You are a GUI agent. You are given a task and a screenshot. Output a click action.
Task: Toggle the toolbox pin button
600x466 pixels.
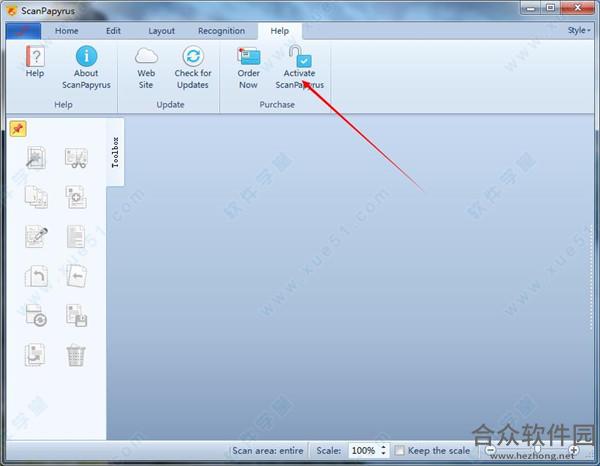click(x=18, y=129)
